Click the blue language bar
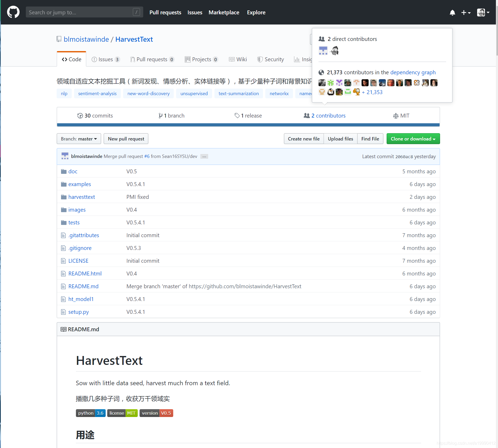This screenshot has height=448, width=498. [248, 125]
